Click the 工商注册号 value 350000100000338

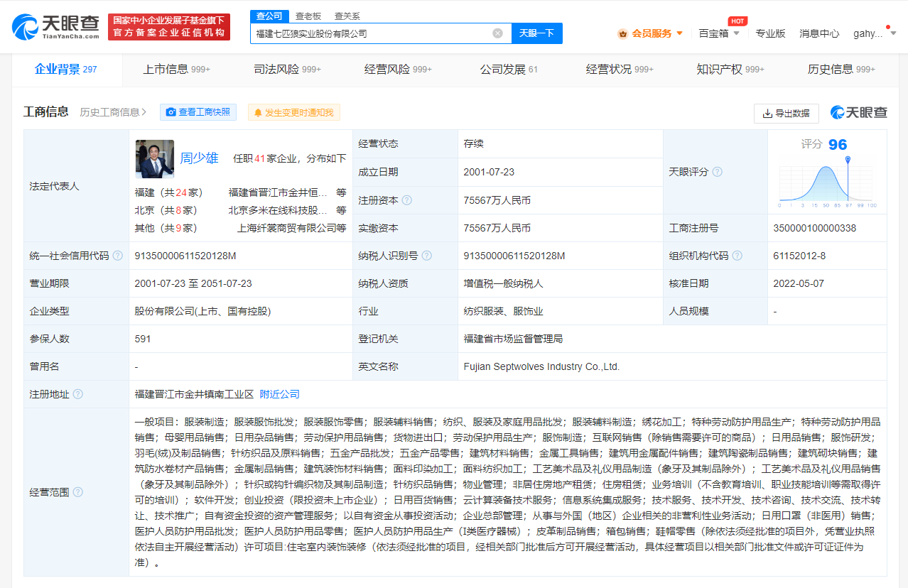pos(815,228)
